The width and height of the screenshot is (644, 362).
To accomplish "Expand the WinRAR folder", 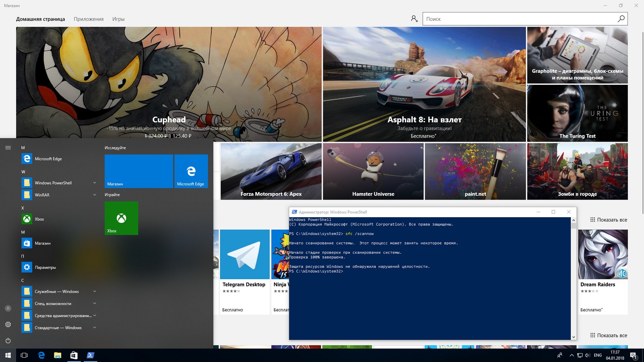I will [95, 195].
